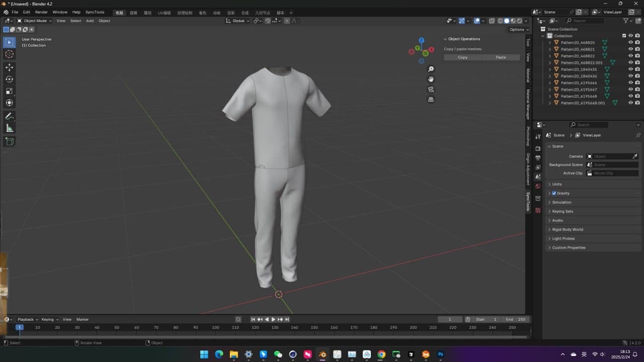Screen dimensions: 644x362
Task: Click the Paste meshes button
Action: [501, 57]
